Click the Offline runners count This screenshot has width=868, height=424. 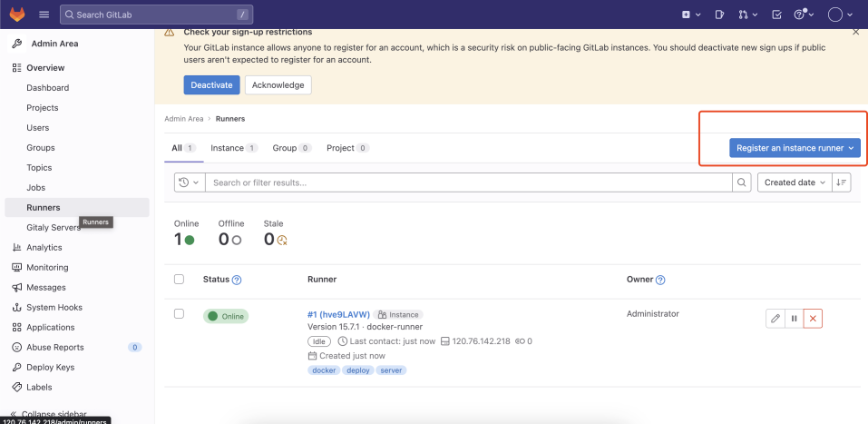[229, 240]
